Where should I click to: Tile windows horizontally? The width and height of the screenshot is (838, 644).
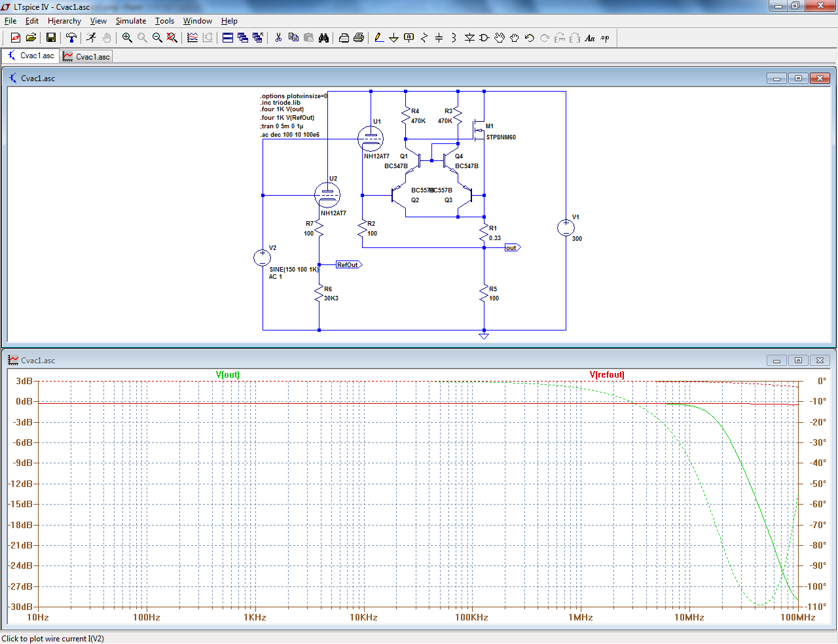pos(228,38)
